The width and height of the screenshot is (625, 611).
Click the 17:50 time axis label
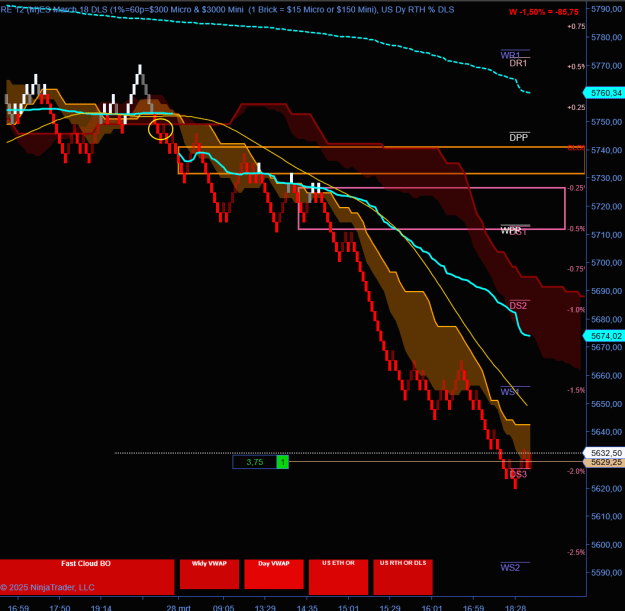(x=60, y=607)
